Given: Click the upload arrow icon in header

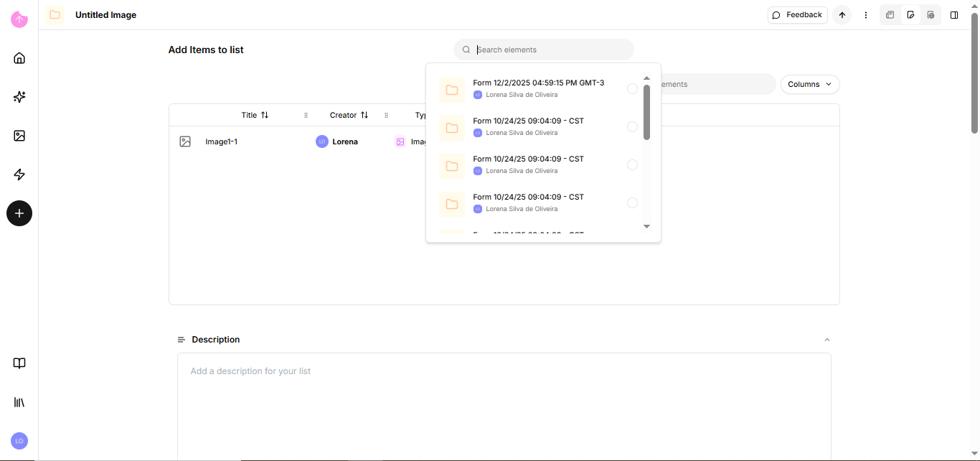Looking at the screenshot, I should pos(842,15).
